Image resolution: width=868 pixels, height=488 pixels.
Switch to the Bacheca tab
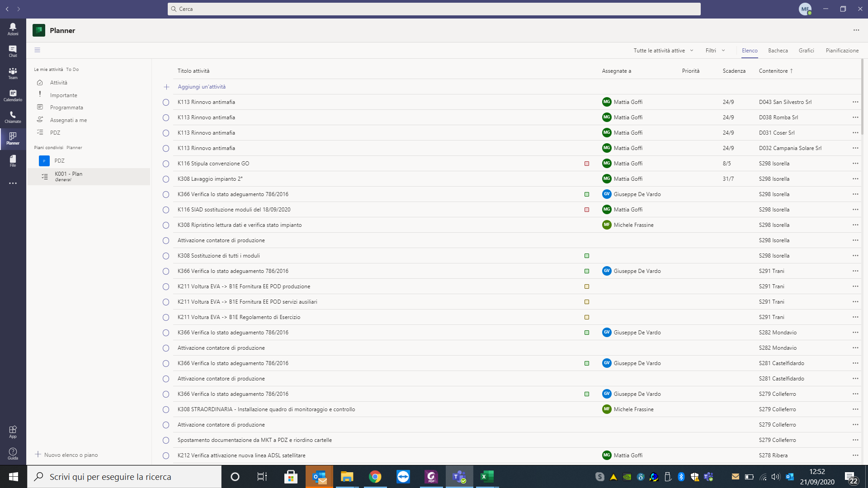(778, 51)
